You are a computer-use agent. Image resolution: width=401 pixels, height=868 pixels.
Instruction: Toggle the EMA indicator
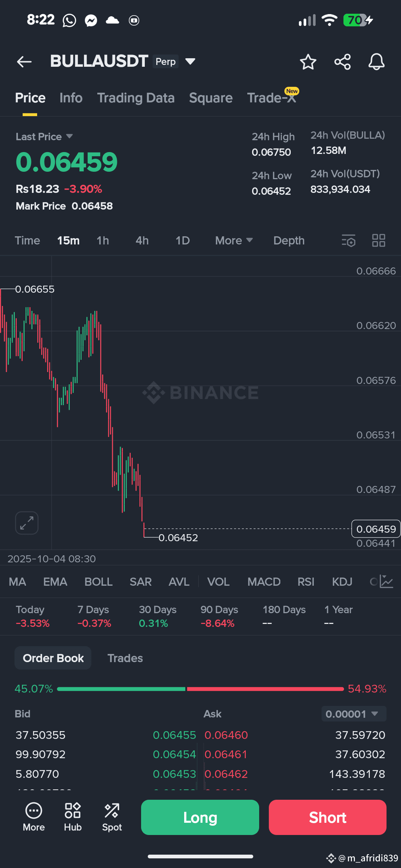[55, 582]
